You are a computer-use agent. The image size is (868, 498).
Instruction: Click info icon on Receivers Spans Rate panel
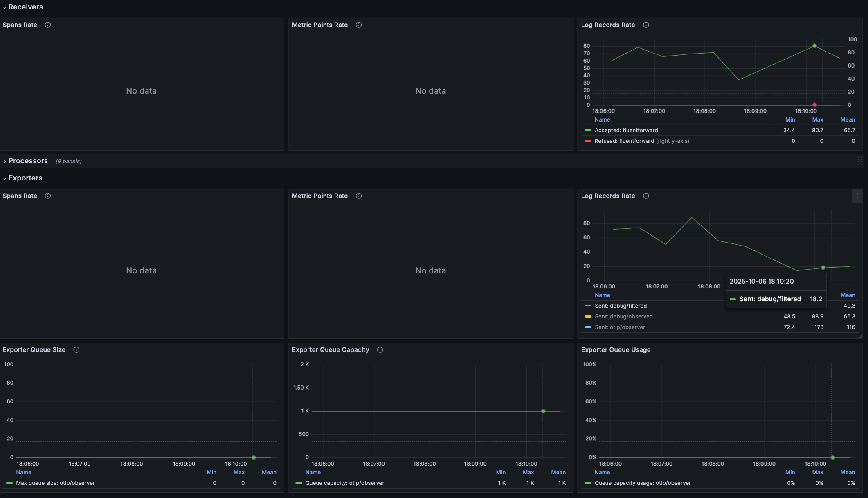click(x=48, y=25)
